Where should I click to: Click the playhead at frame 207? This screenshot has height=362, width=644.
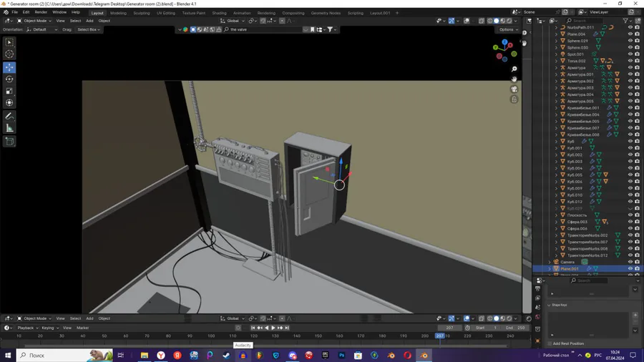click(x=439, y=336)
